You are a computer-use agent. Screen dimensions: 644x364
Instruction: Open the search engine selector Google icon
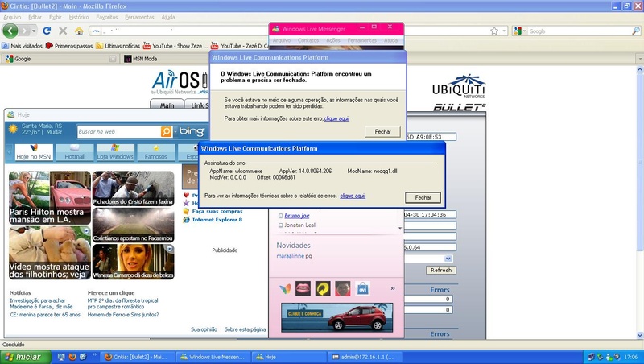(x=518, y=31)
